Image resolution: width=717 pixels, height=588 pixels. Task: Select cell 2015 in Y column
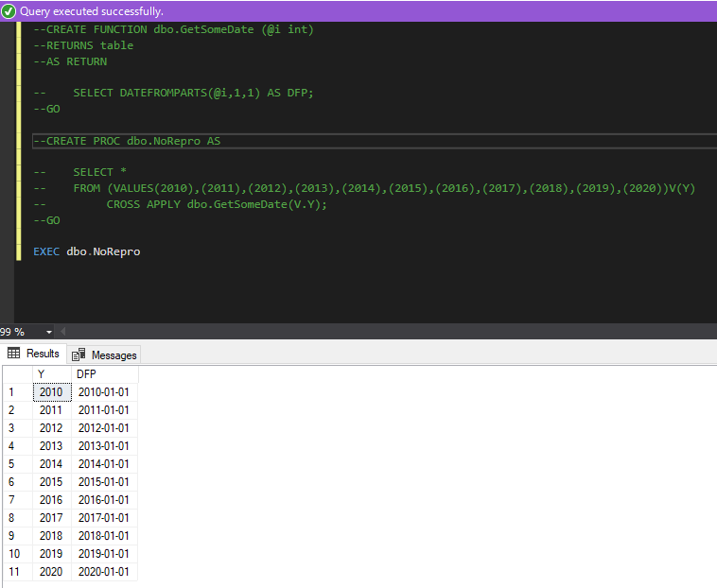52,481
